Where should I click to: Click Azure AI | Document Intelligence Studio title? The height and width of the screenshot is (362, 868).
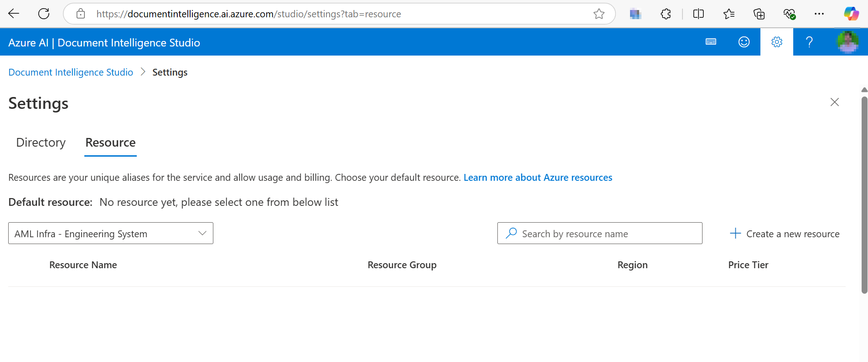click(104, 42)
